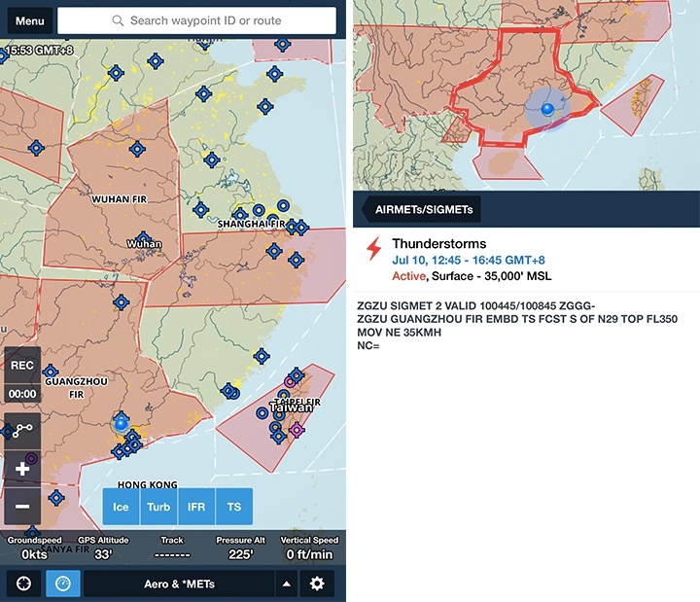
Task: Select the WUHAN FIR map label
Action: click(120, 199)
